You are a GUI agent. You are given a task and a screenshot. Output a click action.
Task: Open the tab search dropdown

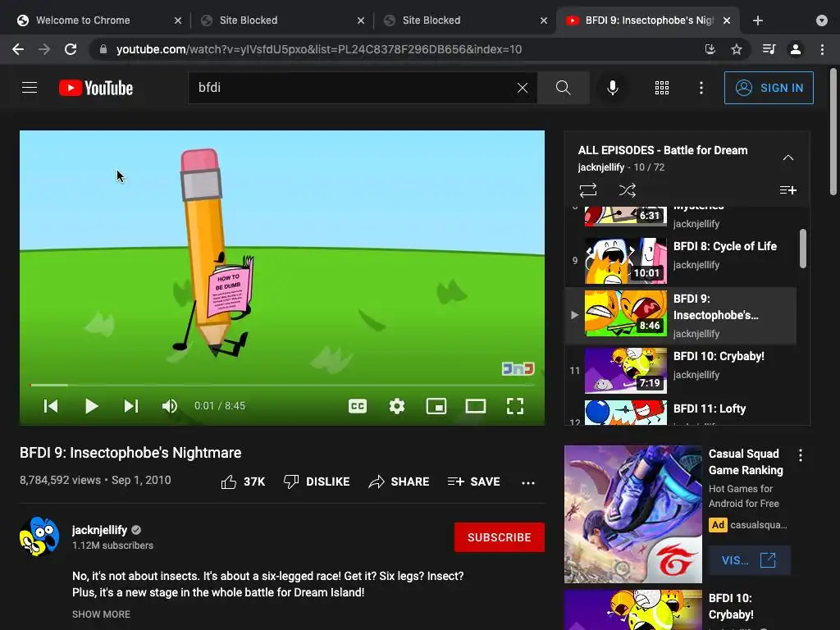pos(822,21)
